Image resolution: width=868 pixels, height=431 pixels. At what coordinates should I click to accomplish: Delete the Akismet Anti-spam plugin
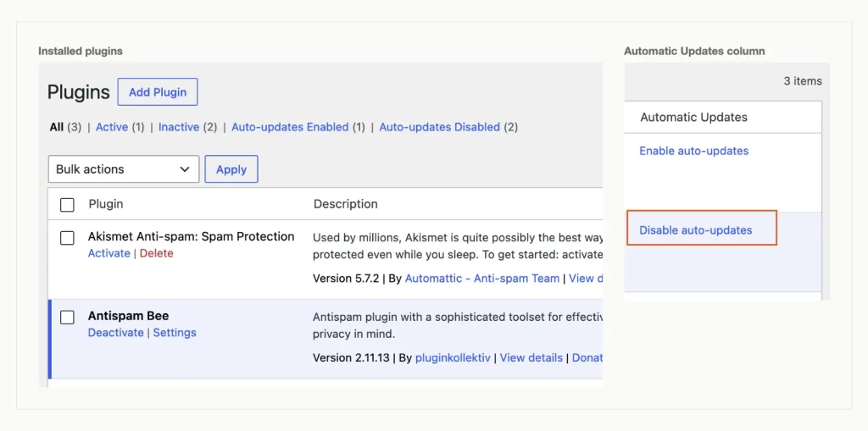click(x=156, y=253)
